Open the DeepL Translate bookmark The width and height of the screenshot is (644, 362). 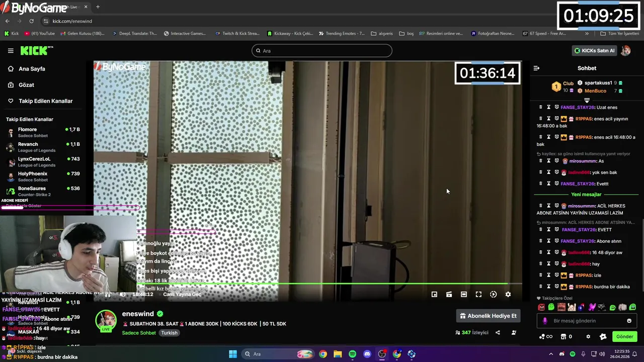pyautogui.click(x=134, y=34)
